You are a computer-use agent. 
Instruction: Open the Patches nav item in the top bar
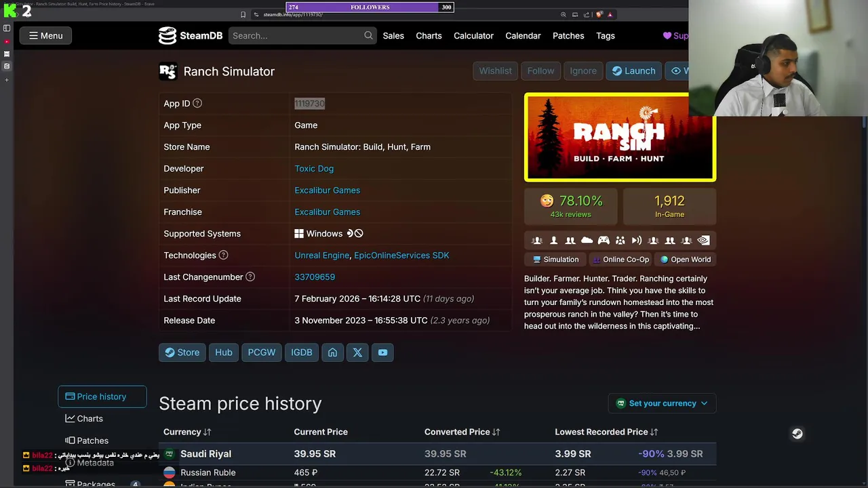coord(568,36)
